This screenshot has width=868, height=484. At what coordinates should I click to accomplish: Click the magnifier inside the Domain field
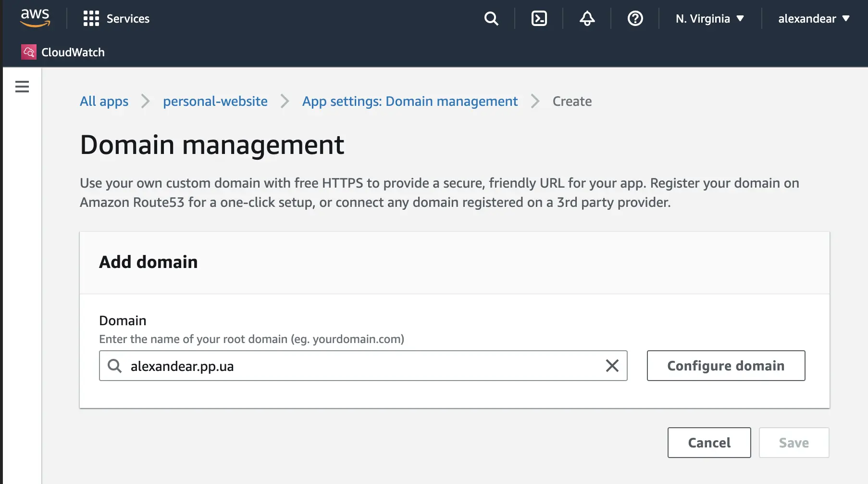coord(114,366)
